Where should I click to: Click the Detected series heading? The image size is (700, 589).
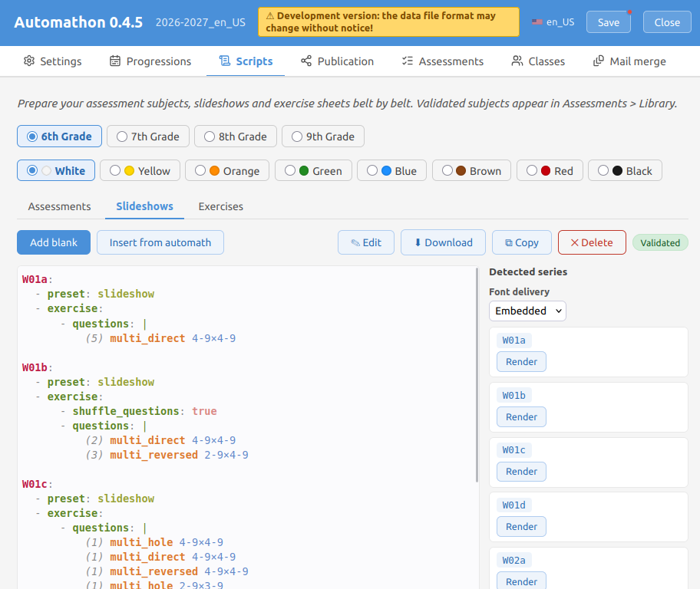click(528, 271)
